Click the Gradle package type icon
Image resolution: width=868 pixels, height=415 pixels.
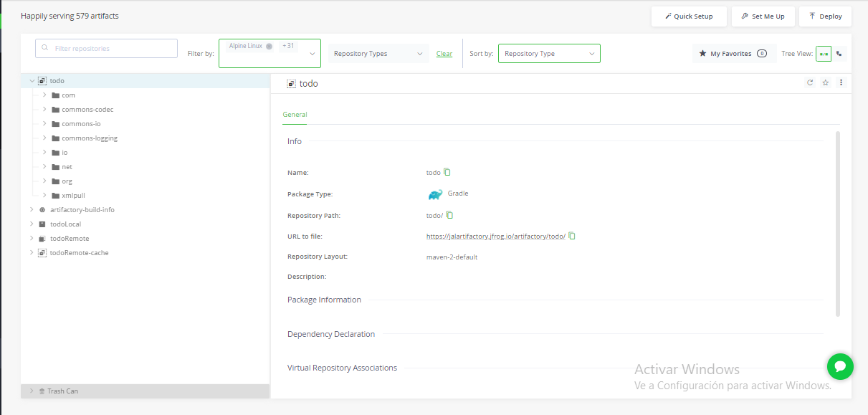point(435,194)
